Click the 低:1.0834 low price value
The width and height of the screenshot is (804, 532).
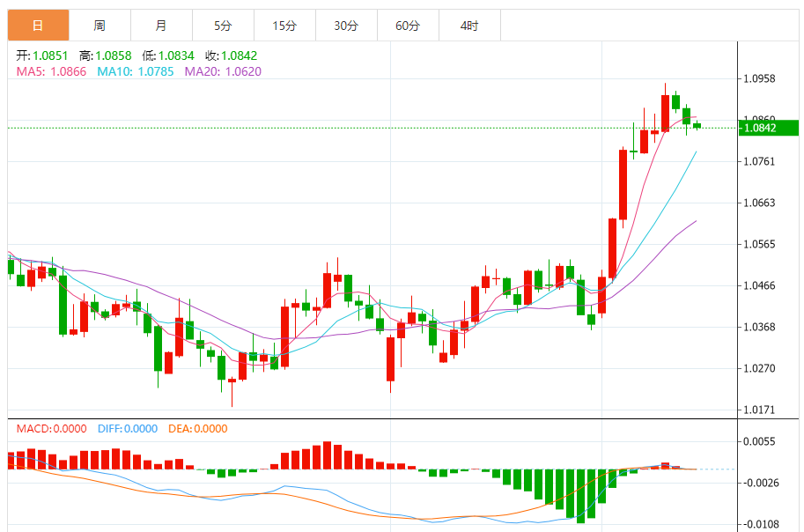(168, 55)
